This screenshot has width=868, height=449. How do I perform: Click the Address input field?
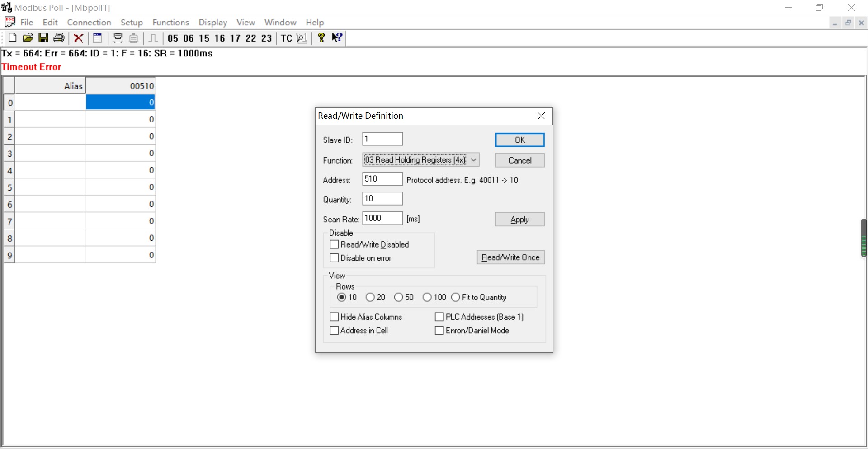click(x=382, y=179)
